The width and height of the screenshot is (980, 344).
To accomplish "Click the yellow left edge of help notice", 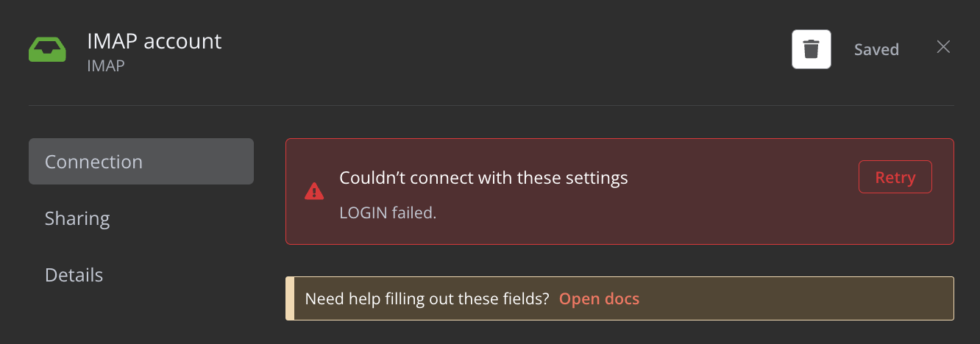I will [x=290, y=298].
